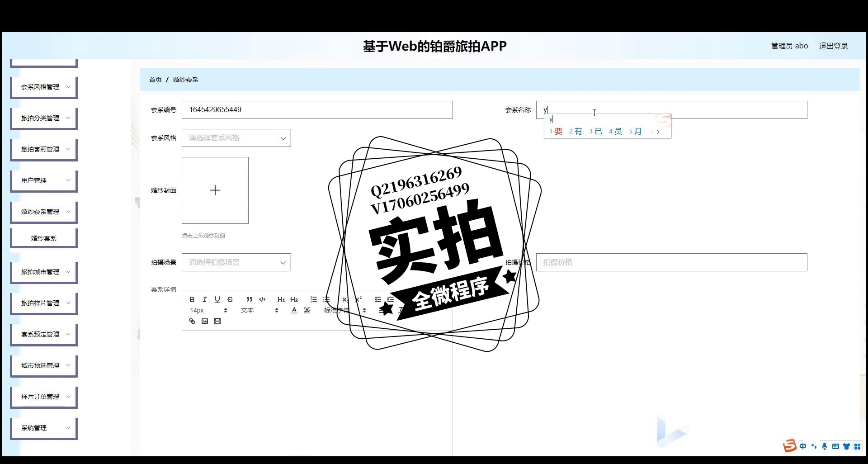The width and height of the screenshot is (868, 464).
Task: Open the 拍摄场景 scene dropdown
Action: [236, 262]
